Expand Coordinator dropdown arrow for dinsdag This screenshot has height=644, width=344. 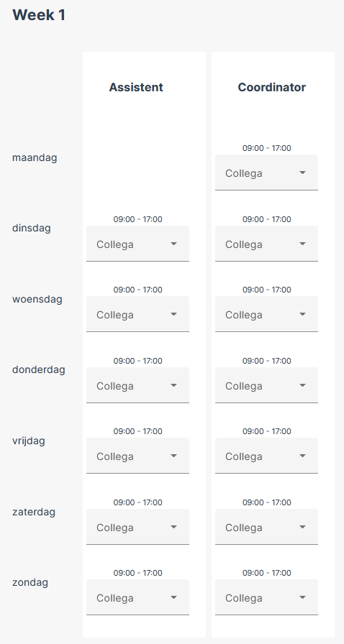302,244
